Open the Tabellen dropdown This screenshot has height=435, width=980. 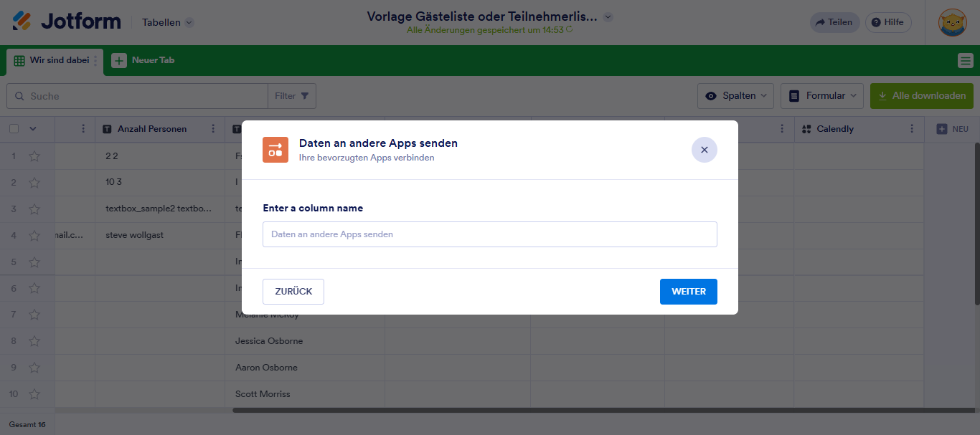168,22
